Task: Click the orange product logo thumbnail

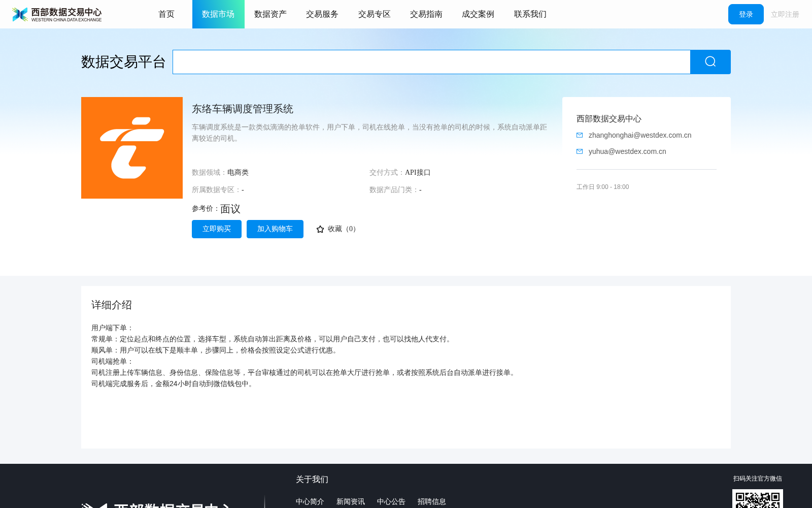Action: tap(132, 148)
